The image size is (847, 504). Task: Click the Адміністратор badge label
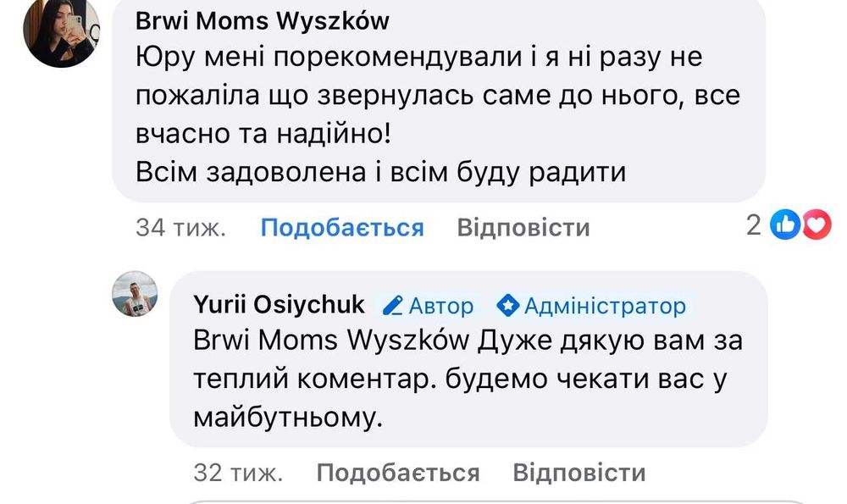point(605,305)
